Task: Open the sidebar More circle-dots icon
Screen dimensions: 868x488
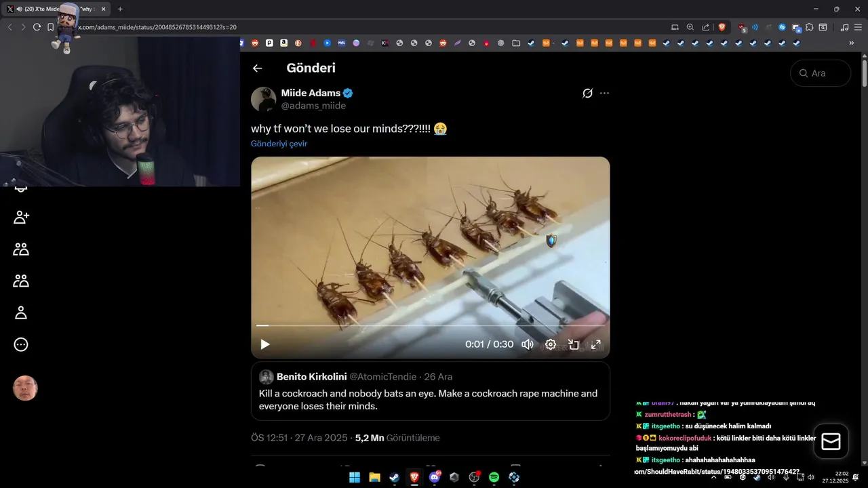Action: click(x=21, y=344)
